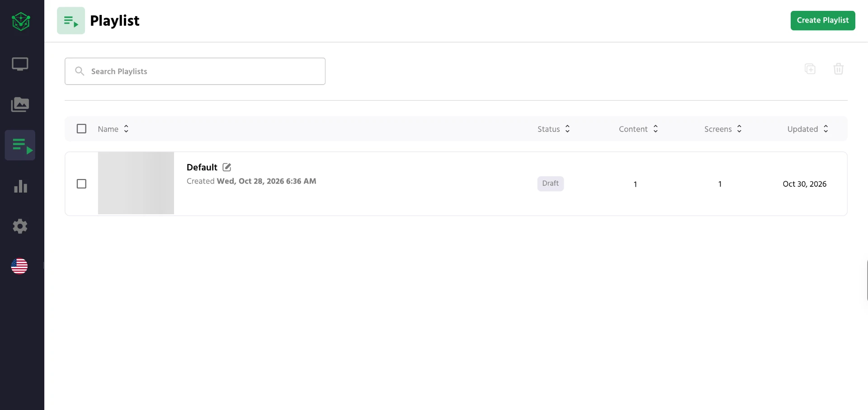Click the Content count of Default

pos(635,184)
